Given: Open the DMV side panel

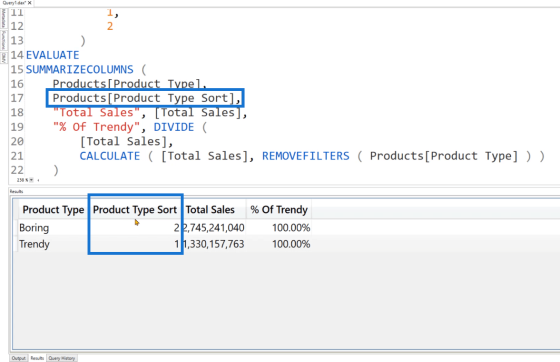Looking at the screenshot, I should [4, 57].
